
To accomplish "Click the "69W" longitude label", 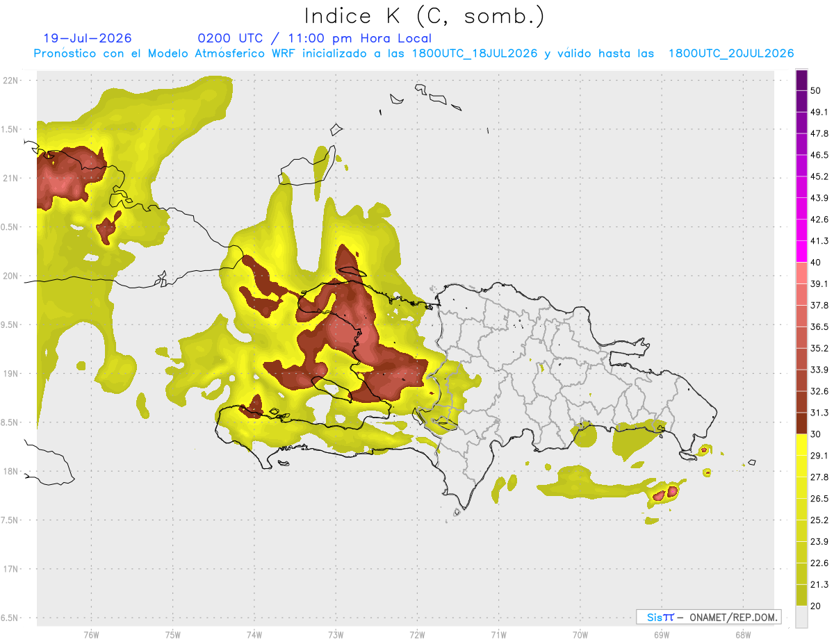I will [x=662, y=634].
